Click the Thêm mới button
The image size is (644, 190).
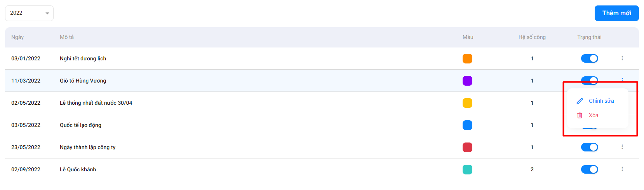616,13
